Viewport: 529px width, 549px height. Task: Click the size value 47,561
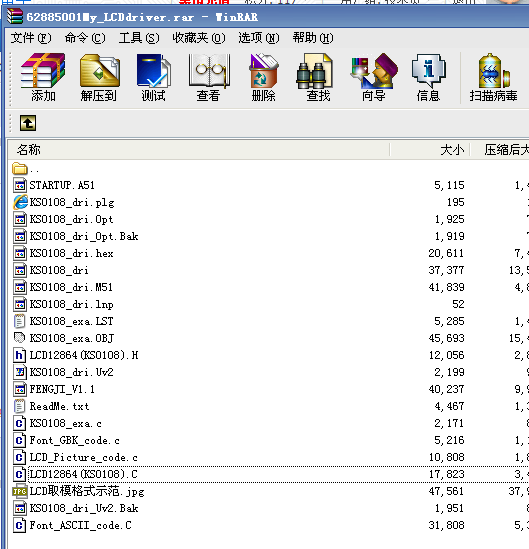click(x=446, y=491)
